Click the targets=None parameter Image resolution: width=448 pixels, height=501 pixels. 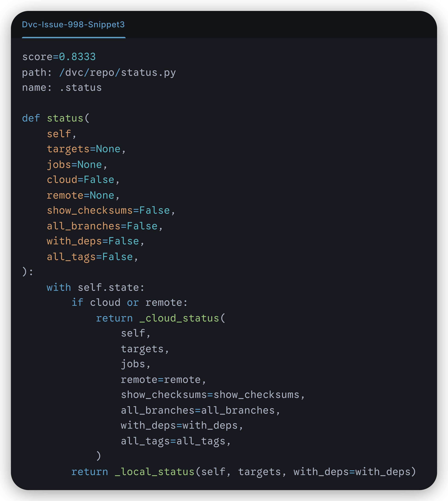pos(83,149)
